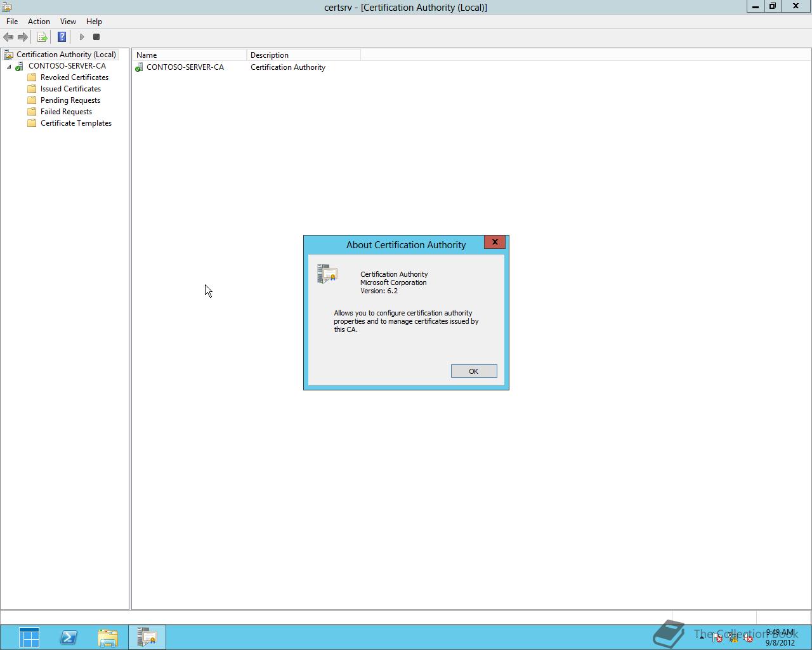
Task: Open the Action menu
Action: (39, 22)
